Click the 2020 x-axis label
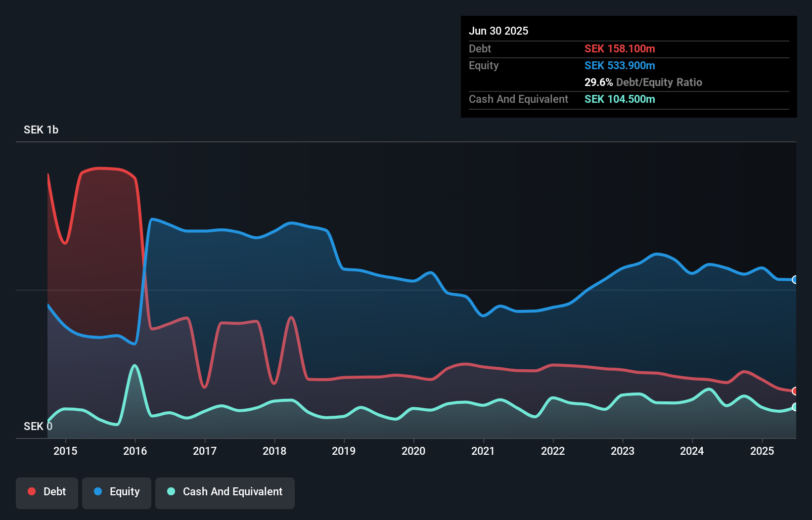Screen dimensions: 812x520 413,451
